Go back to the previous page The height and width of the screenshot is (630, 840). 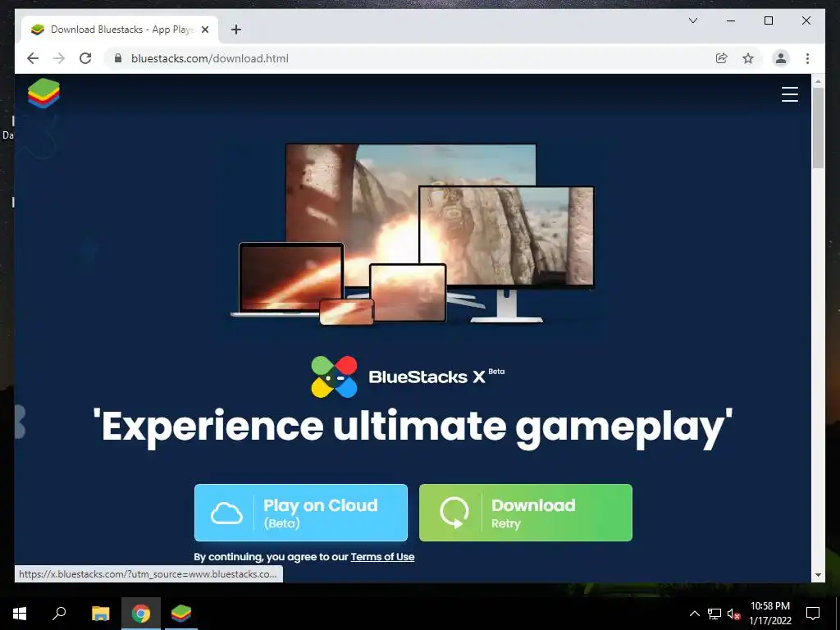33,58
